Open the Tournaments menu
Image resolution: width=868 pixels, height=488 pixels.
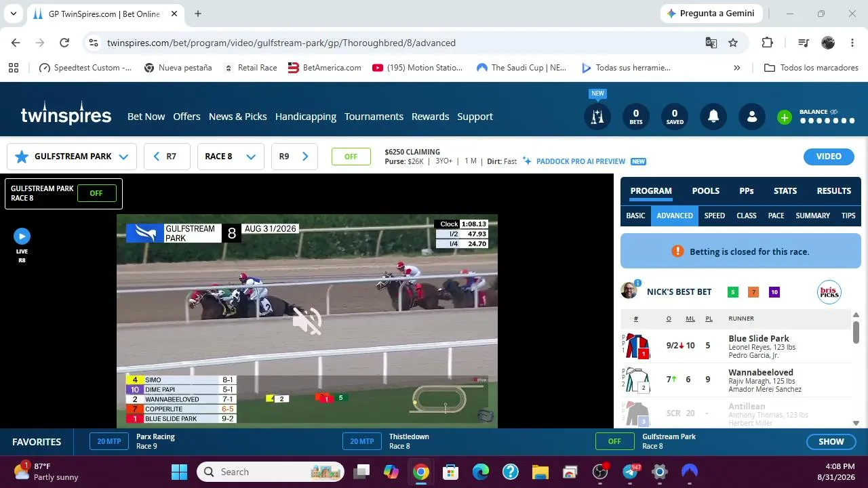point(374,117)
